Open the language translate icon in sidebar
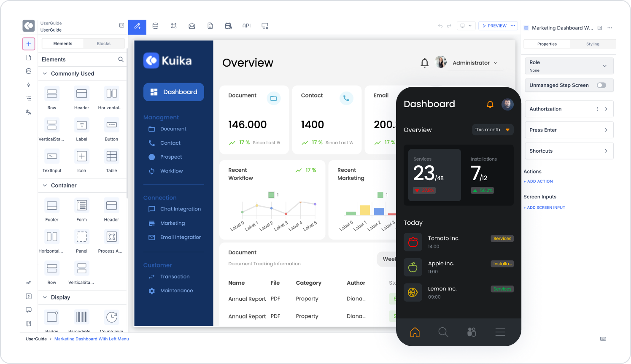Screen dimensions: 631x364 pos(29,112)
